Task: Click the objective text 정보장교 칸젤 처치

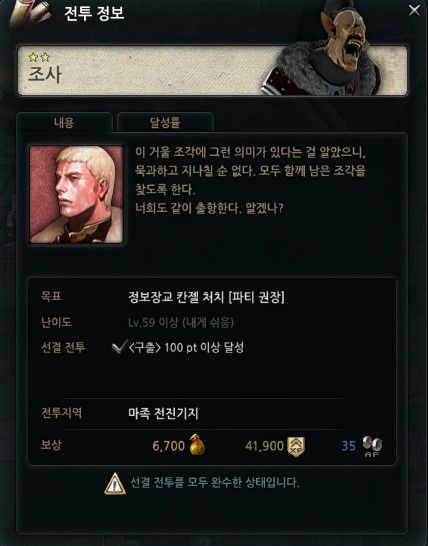Action: click(176, 297)
